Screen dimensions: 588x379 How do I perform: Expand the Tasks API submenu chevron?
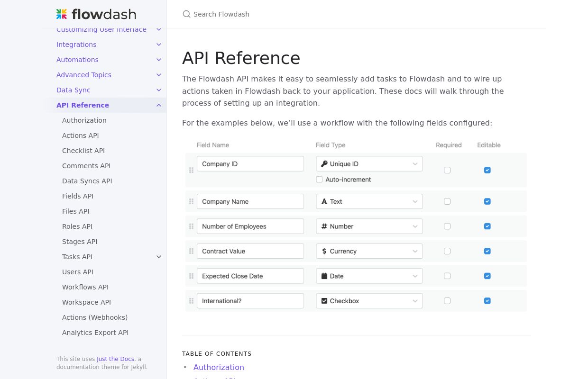click(159, 257)
